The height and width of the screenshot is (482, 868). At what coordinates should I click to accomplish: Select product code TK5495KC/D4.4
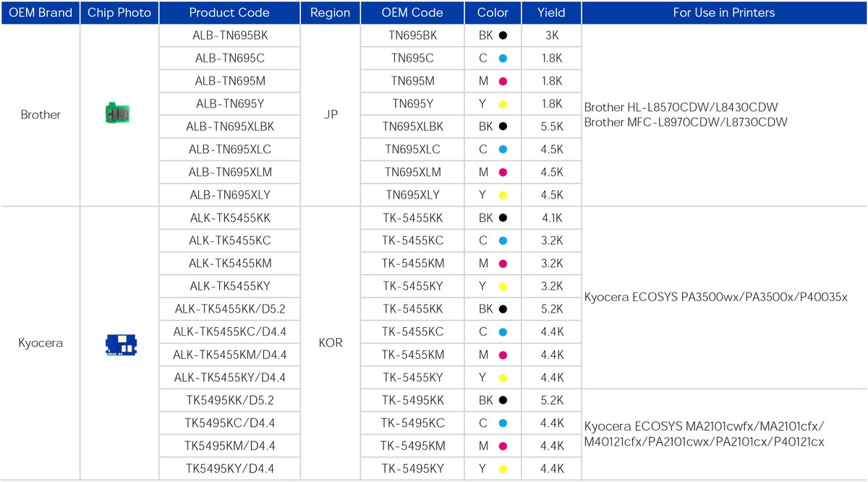click(230, 423)
